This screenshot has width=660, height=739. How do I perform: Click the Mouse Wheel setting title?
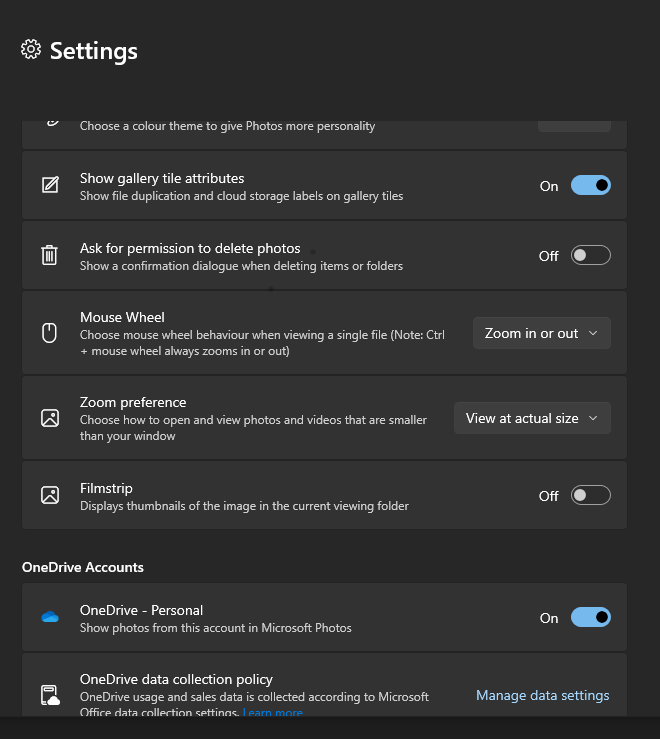tap(123, 317)
